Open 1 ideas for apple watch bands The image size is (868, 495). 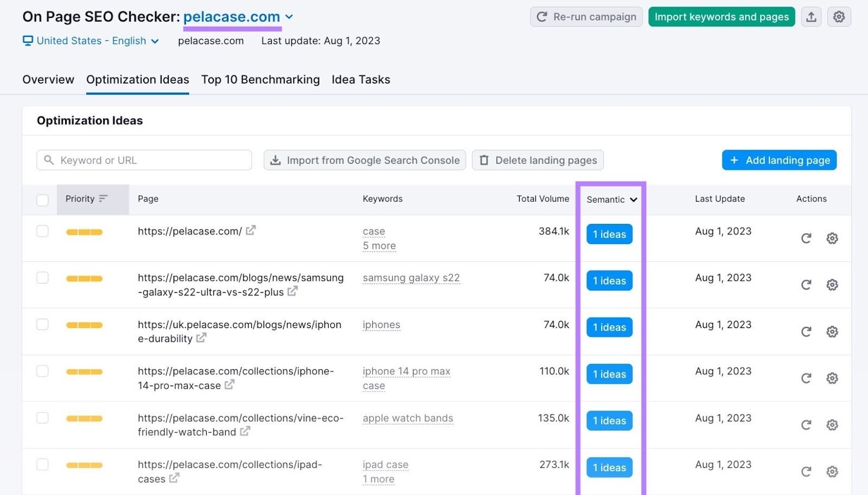609,421
